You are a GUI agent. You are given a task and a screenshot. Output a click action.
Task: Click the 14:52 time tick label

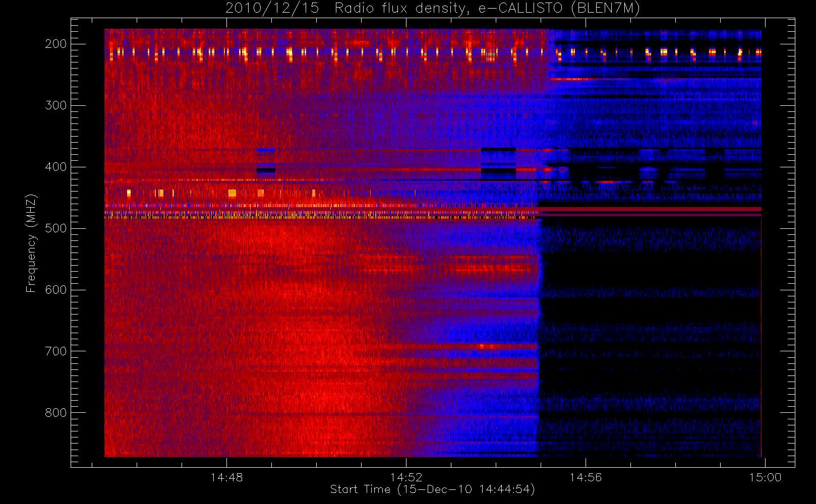(x=406, y=477)
